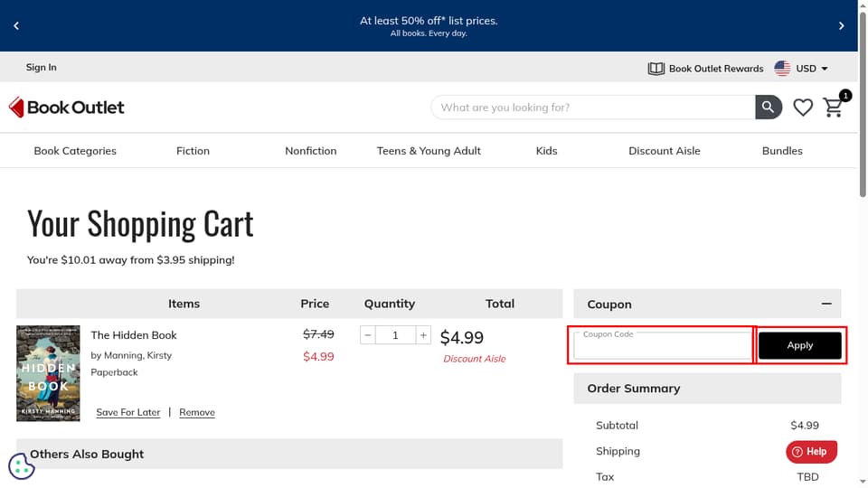The image size is (868, 488).
Task: Increase quantity with plus button
Action: coord(423,335)
